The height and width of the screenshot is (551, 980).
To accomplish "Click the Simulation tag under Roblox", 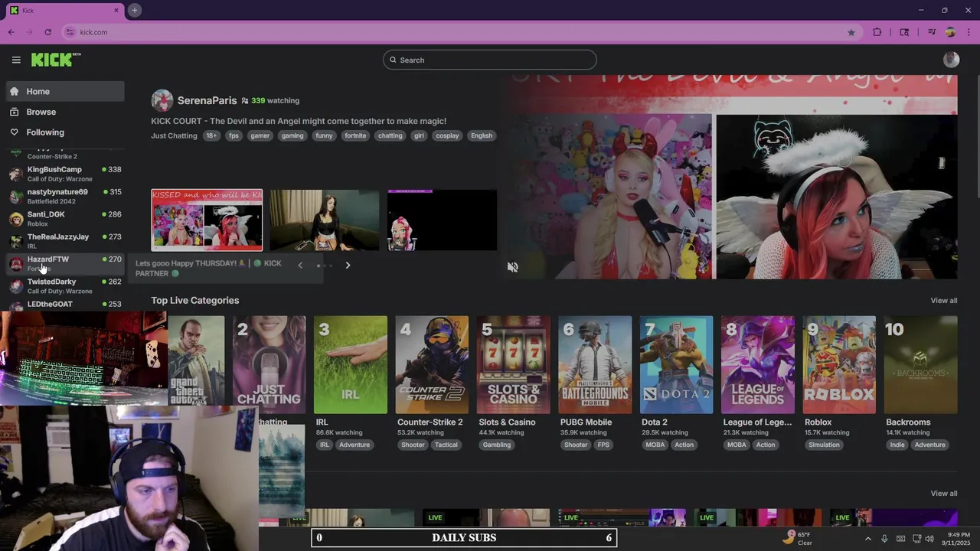I will tap(824, 445).
